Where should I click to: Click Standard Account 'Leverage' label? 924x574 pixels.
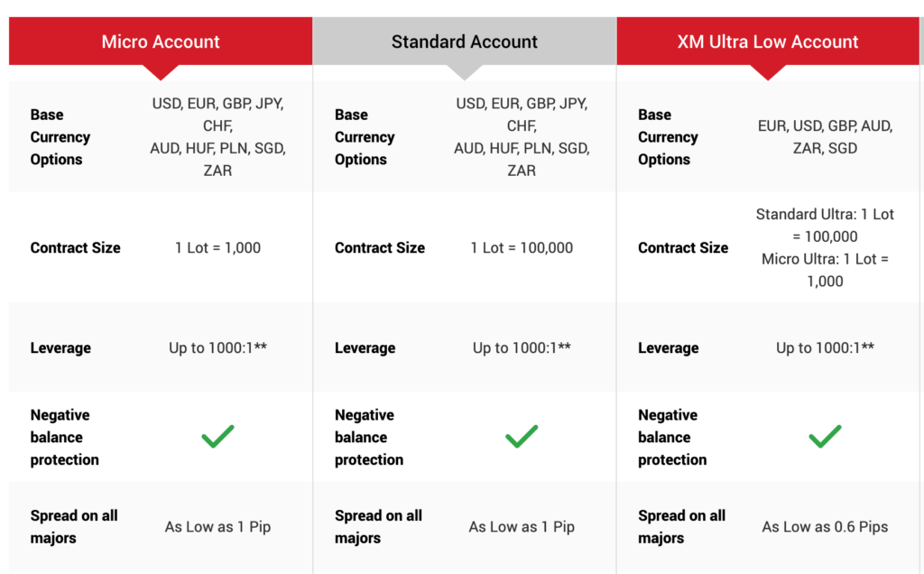pos(365,347)
